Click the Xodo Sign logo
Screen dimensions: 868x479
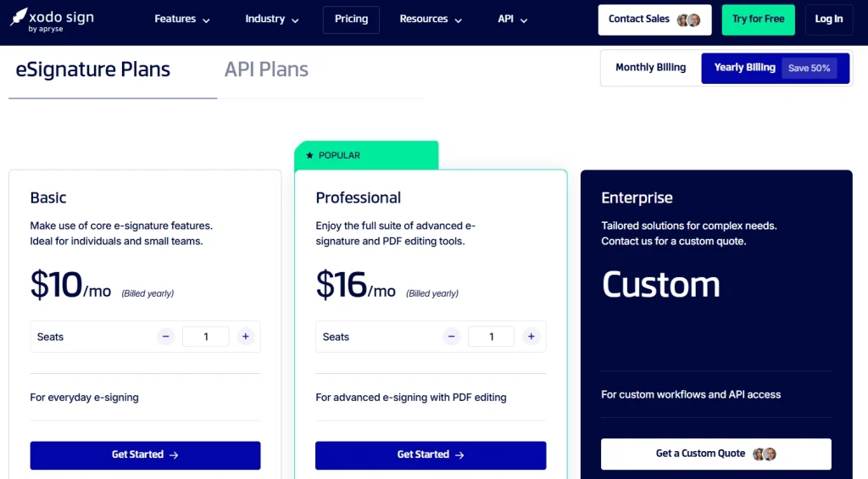click(52, 19)
